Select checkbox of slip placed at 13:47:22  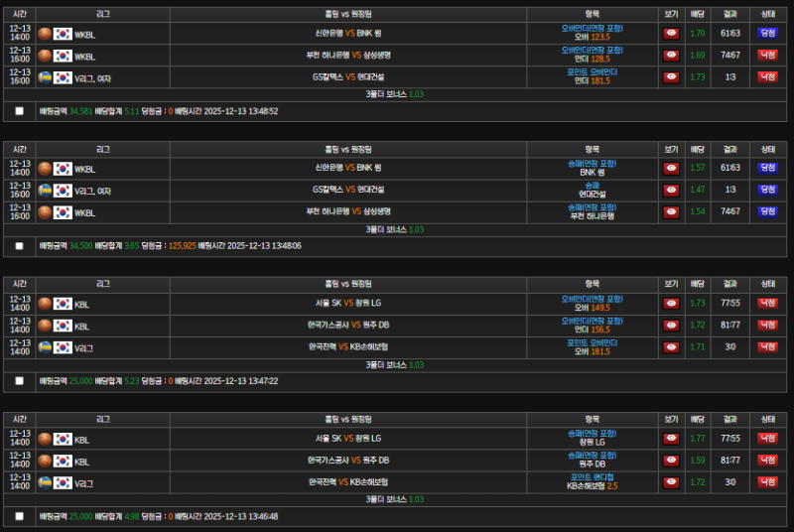click(x=19, y=380)
